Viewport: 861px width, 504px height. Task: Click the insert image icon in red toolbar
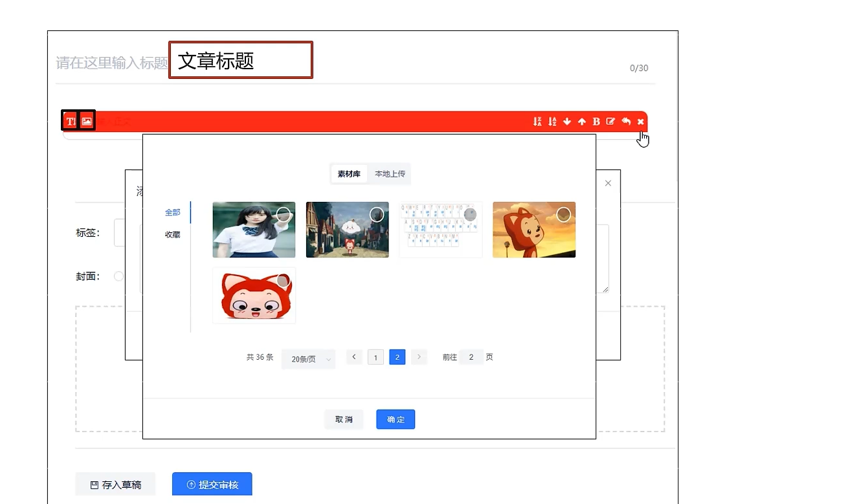tap(87, 121)
